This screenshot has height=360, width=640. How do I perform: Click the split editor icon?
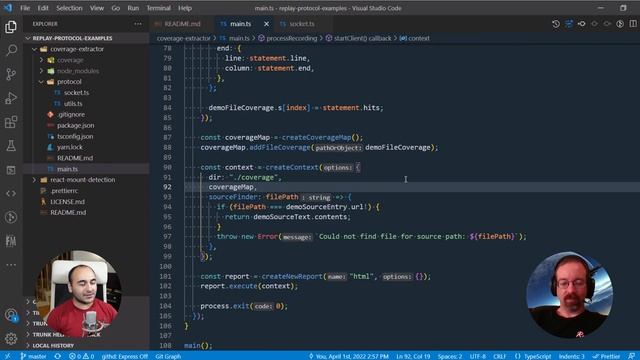click(633, 24)
